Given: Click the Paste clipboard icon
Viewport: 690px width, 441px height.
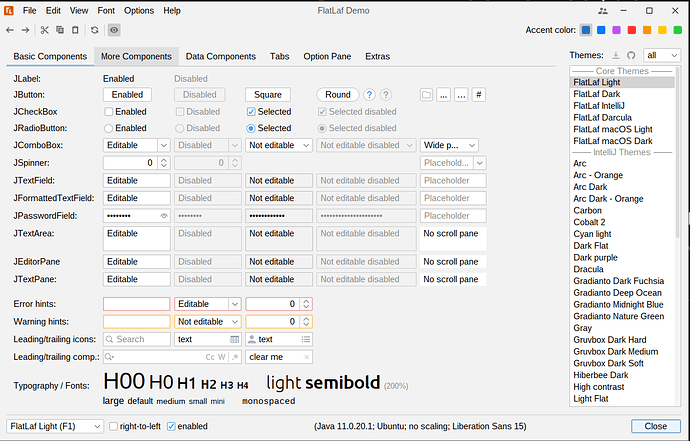Looking at the screenshot, I should pyautogui.click(x=75, y=30).
